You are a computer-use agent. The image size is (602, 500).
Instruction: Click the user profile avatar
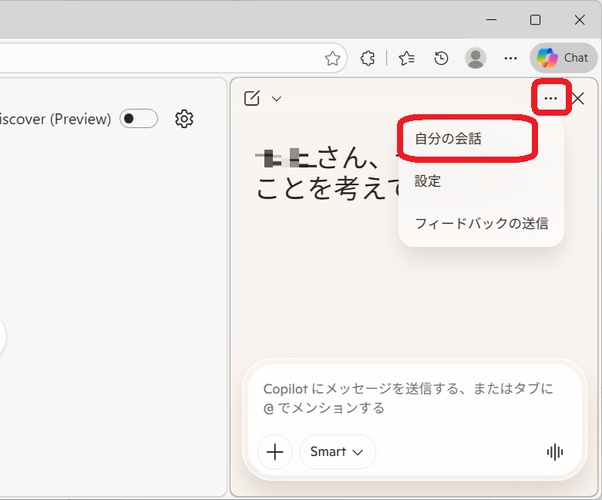coord(476,58)
